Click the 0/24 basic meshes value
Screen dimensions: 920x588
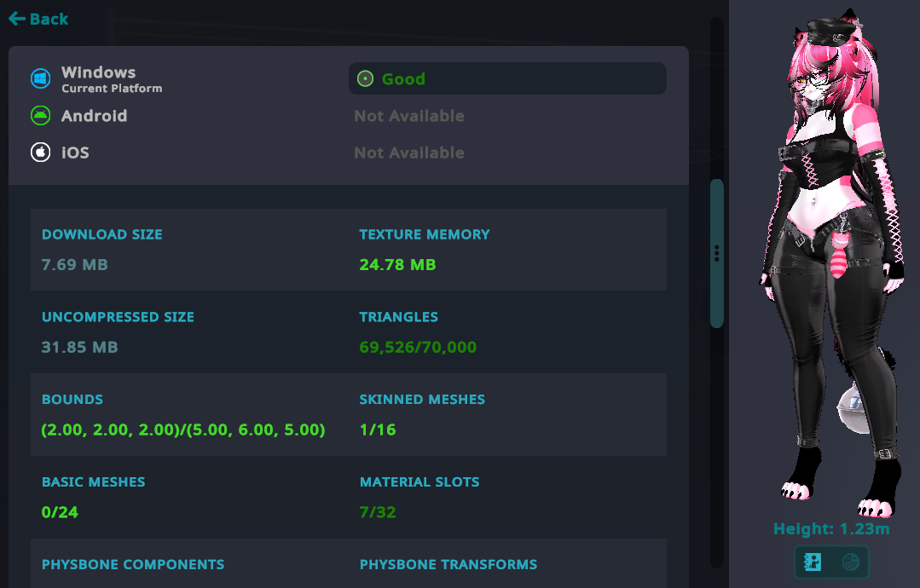pos(60,513)
